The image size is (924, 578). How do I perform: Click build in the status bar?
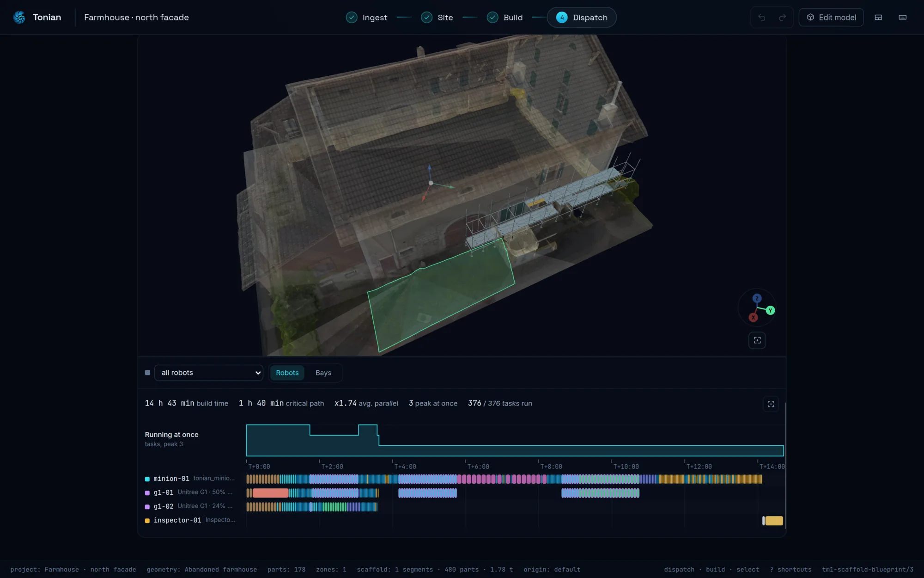pyautogui.click(x=715, y=569)
